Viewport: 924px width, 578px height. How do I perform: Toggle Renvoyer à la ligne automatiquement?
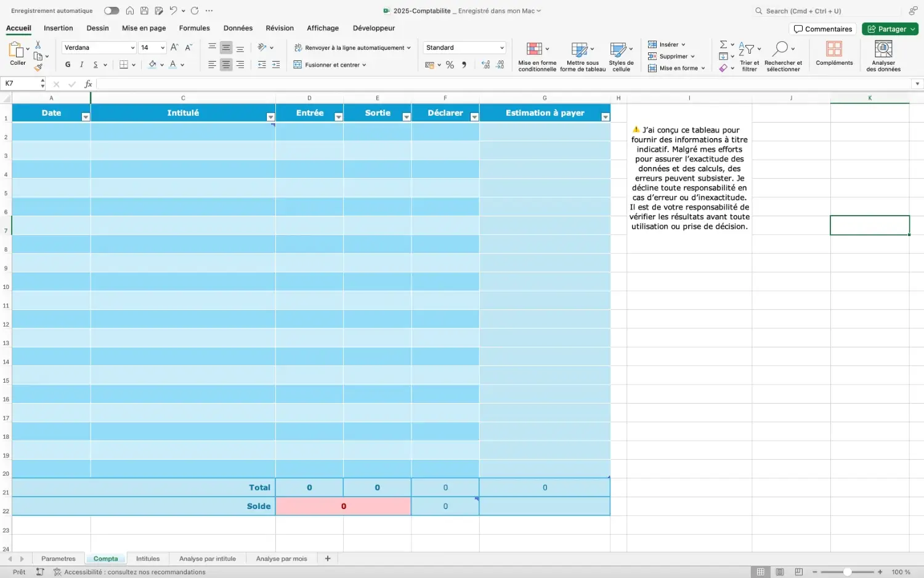[x=352, y=47]
